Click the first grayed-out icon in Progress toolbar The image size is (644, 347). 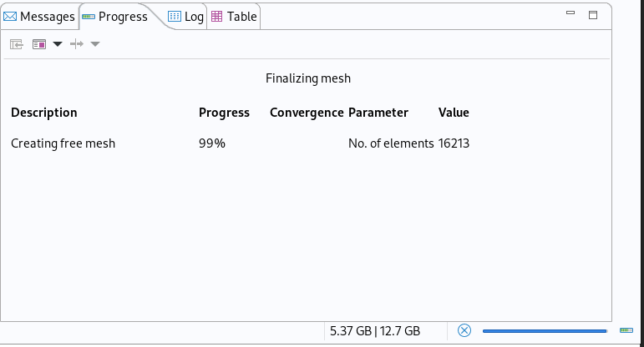tap(17, 44)
